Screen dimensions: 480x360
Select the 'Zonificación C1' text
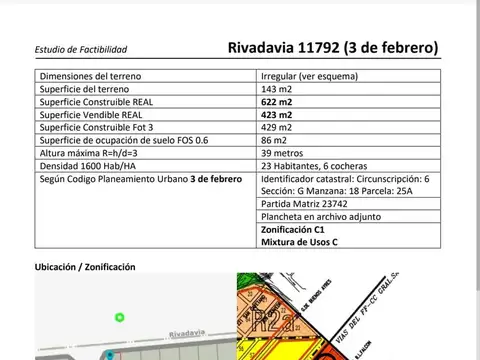(x=292, y=230)
